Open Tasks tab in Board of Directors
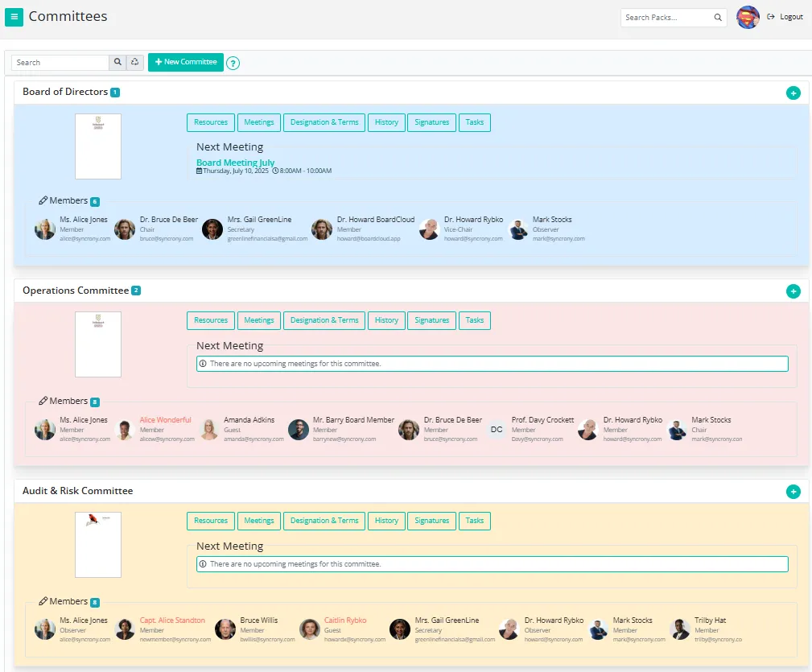 coord(475,122)
